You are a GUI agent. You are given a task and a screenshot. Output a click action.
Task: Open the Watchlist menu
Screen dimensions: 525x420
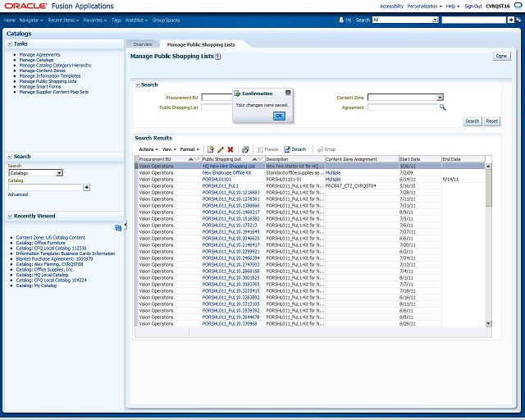(x=136, y=20)
